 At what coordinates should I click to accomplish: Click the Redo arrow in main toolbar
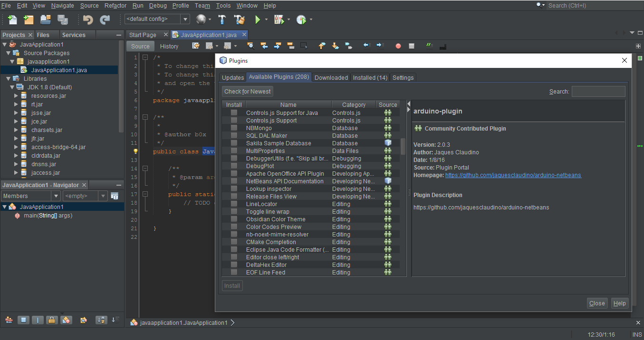pyautogui.click(x=105, y=19)
